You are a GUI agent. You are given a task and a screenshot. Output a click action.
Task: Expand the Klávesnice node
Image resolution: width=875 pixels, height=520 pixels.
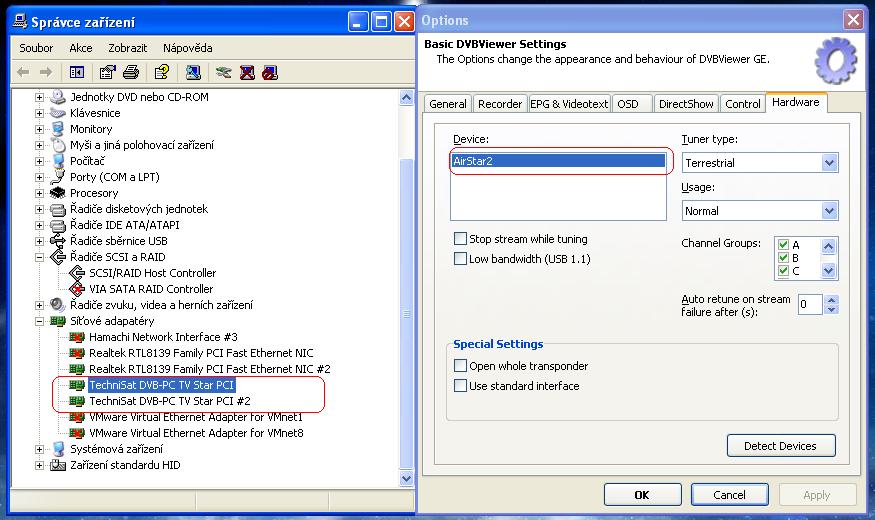[39, 113]
